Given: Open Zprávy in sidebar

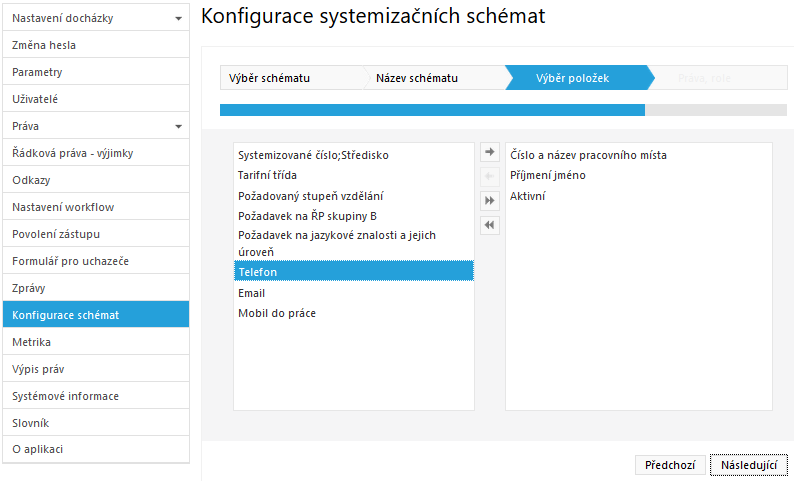Looking at the screenshot, I should (x=96, y=288).
